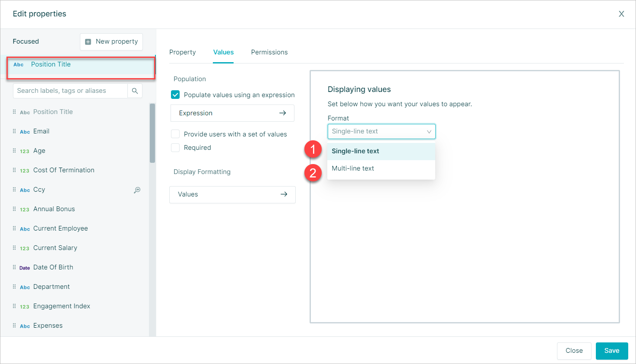This screenshot has height=364, width=636.
Task: Uncheck Populate values using an expression
Action: point(175,95)
